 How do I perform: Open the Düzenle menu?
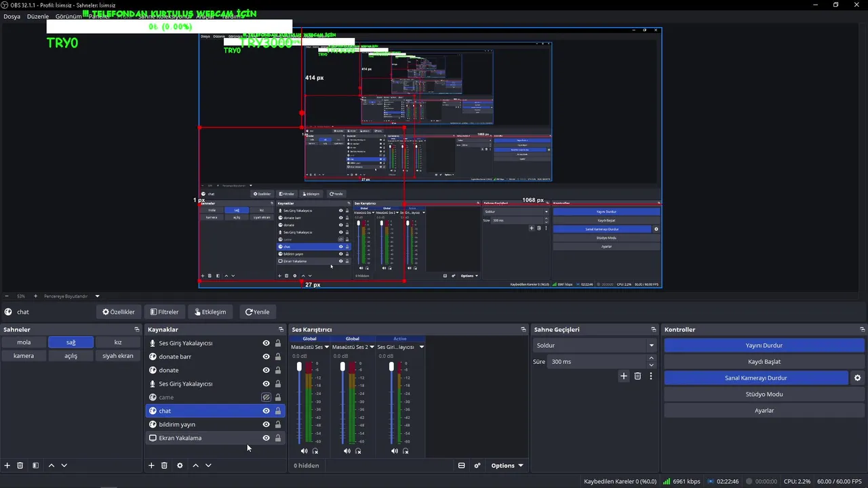[x=38, y=16]
